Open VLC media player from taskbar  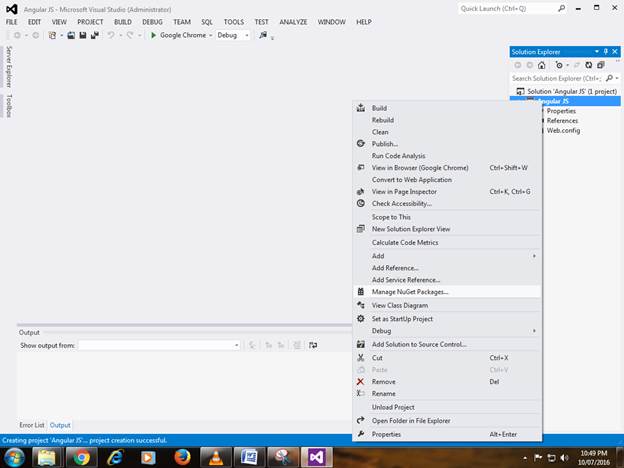pos(216,458)
